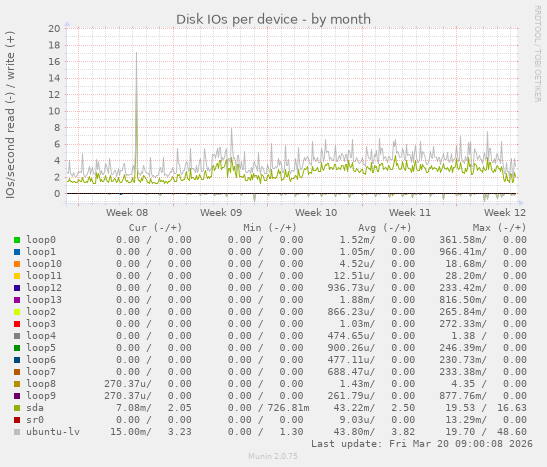
Task: Select the loop3 legend label
Action: (x=41, y=324)
